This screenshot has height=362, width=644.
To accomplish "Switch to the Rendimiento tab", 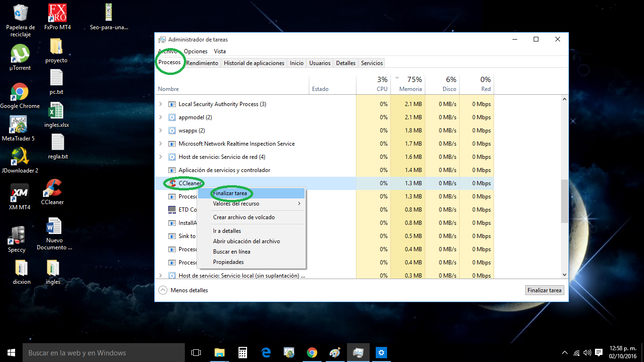I will pyautogui.click(x=202, y=63).
